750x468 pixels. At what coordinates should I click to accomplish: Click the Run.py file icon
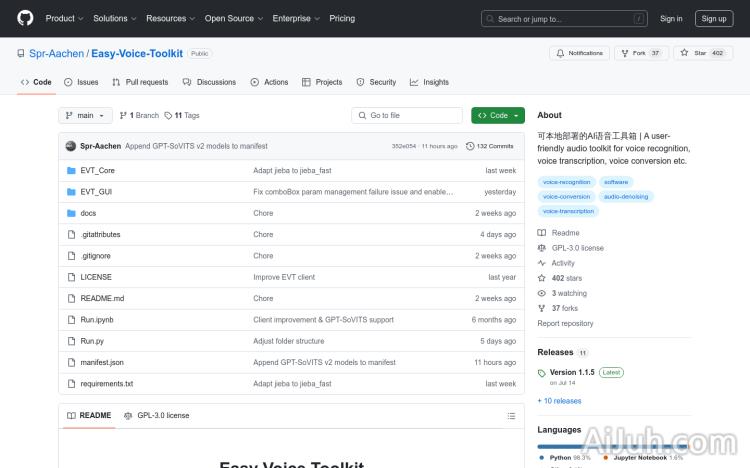point(71,341)
